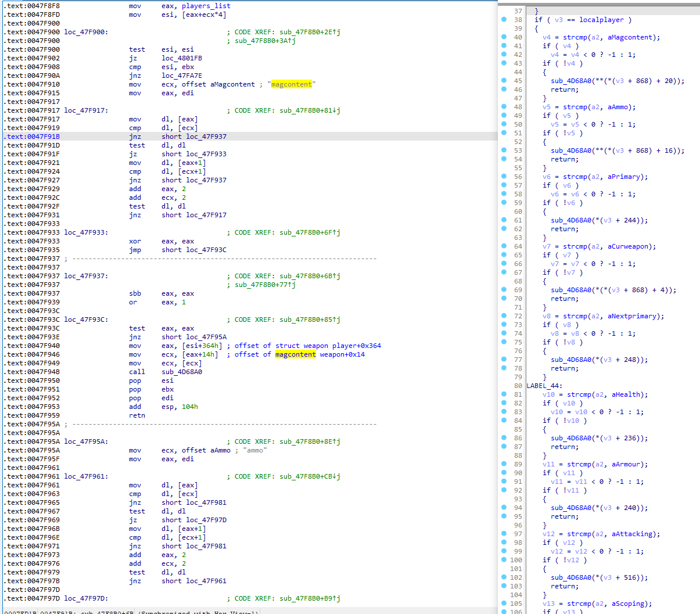Click sub_4D68A0 call on pseudocode line 94

coord(571,508)
